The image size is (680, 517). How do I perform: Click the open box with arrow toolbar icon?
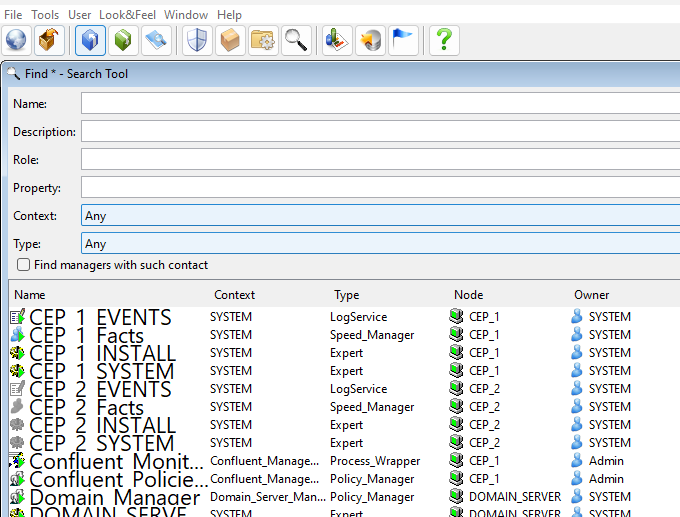tap(49, 40)
